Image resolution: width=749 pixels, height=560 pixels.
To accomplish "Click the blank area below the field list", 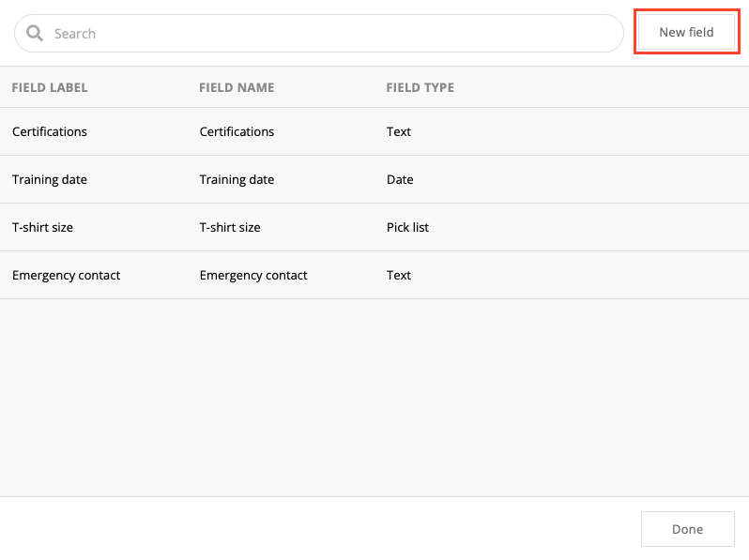I will (x=375, y=394).
